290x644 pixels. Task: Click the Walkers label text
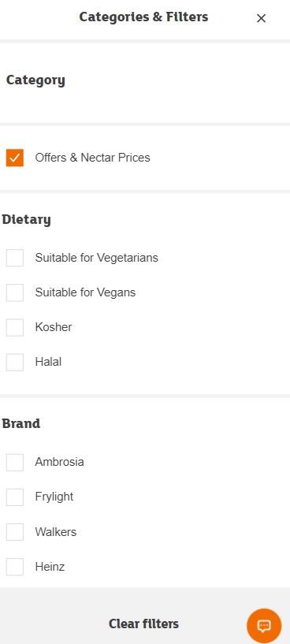(56, 532)
